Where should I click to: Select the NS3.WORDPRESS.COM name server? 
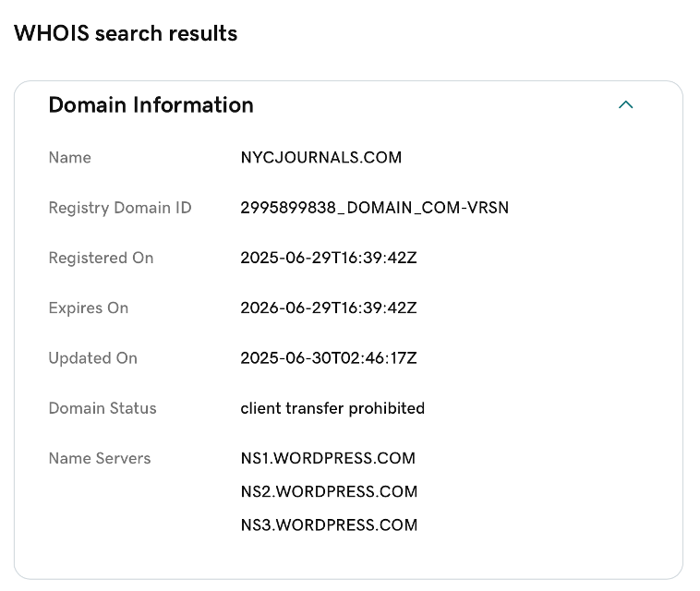[328, 525]
